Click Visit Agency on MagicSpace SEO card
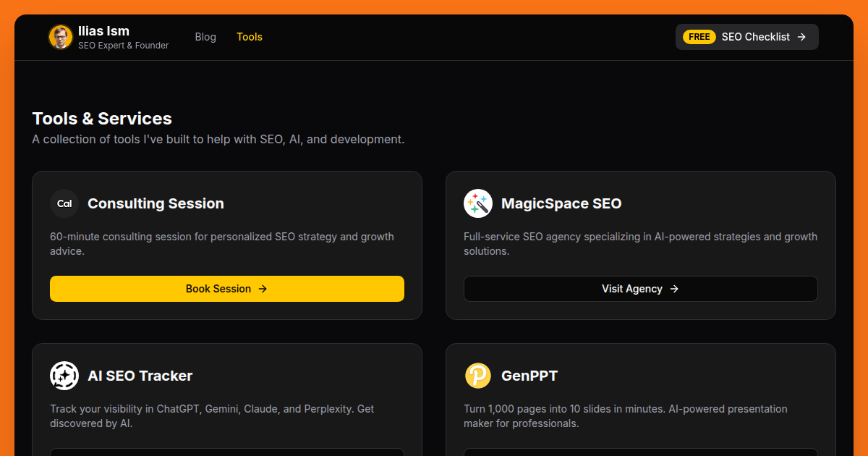868x456 pixels. [640, 289]
